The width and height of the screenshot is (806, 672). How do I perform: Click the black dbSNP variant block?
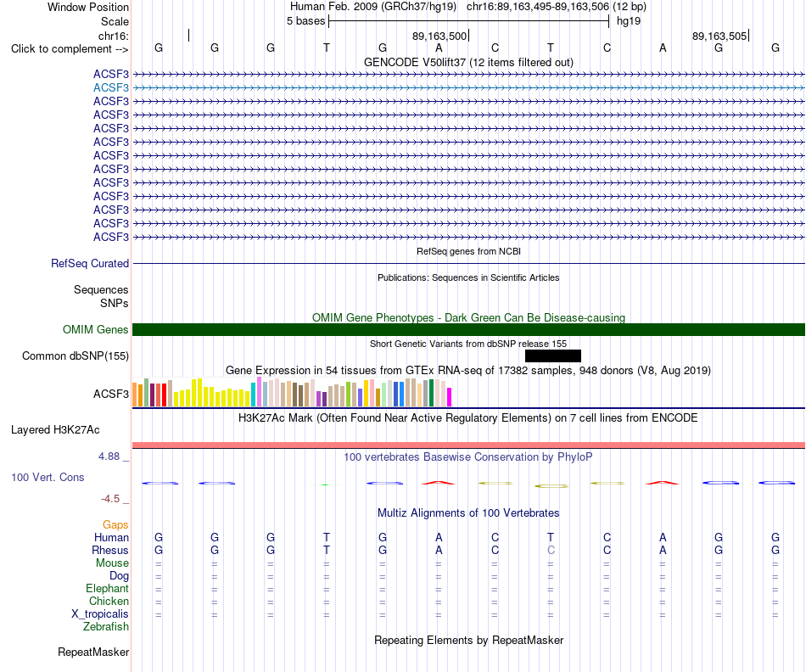click(552, 356)
